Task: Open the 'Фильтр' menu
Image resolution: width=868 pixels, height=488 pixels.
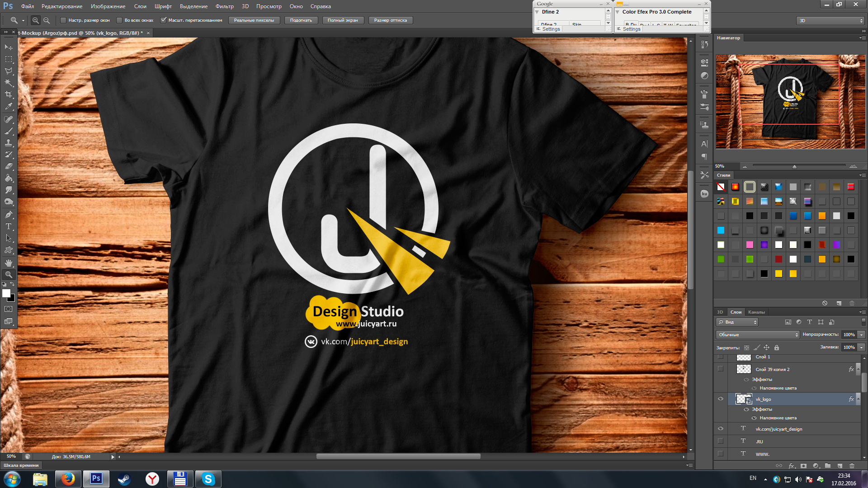Action: (x=224, y=6)
